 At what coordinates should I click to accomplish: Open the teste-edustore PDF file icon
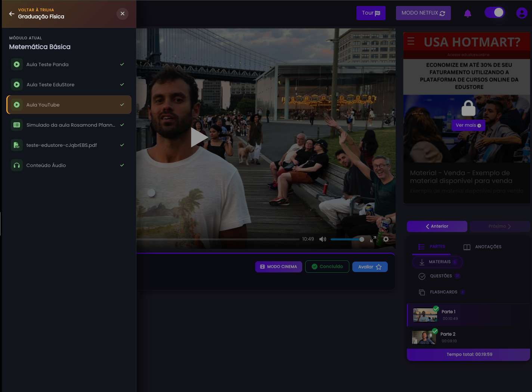[x=17, y=145]
